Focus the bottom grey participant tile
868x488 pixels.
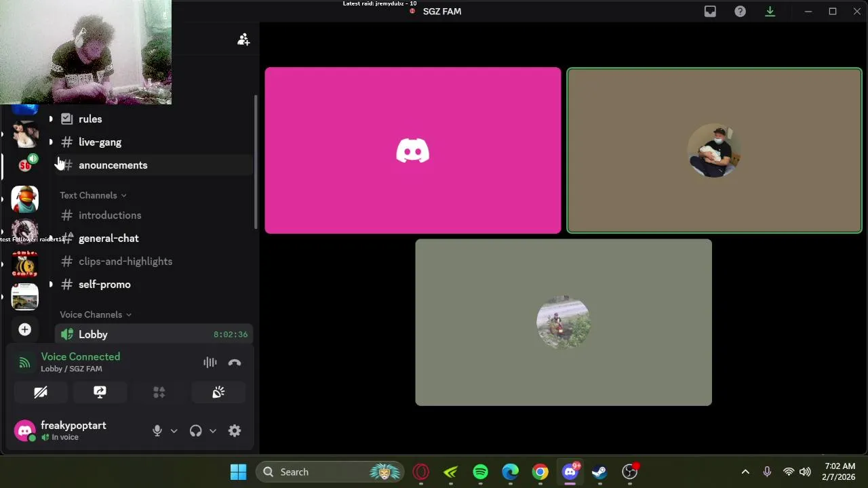pos(564,323)
